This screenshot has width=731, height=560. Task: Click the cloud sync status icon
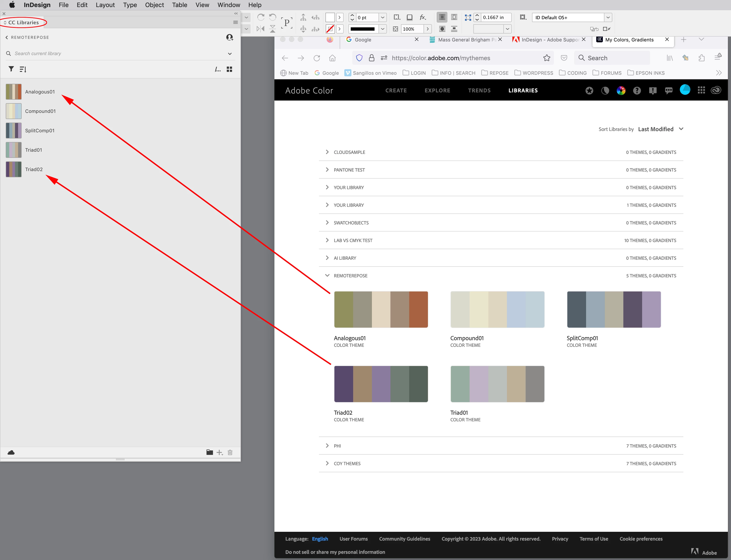[11, 452]
